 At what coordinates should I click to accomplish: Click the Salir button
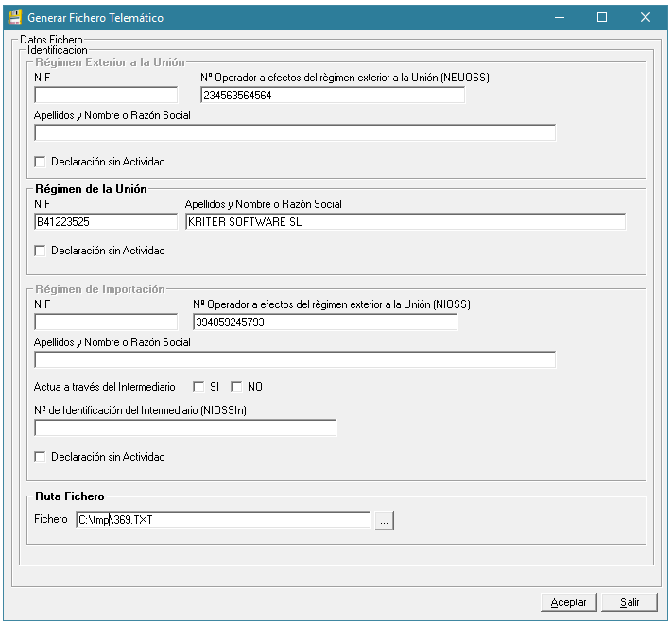tap(629, 602)
